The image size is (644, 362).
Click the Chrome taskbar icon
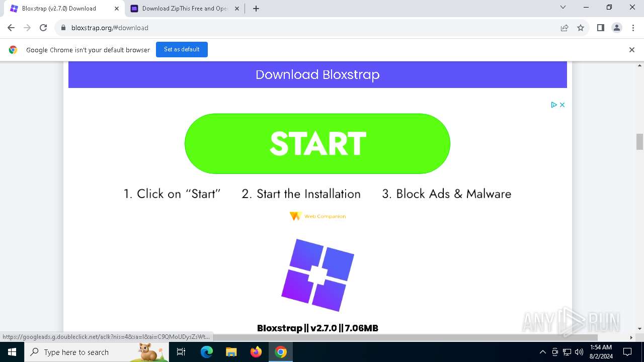(x=281, y=352)
